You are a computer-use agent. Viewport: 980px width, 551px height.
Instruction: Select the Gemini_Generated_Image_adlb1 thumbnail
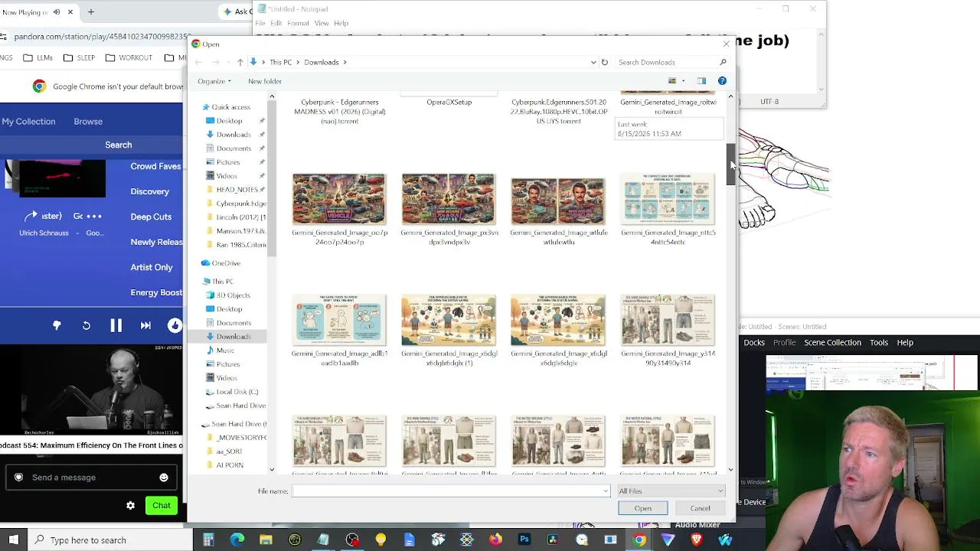pyautogui.click(x=339, y=320)
